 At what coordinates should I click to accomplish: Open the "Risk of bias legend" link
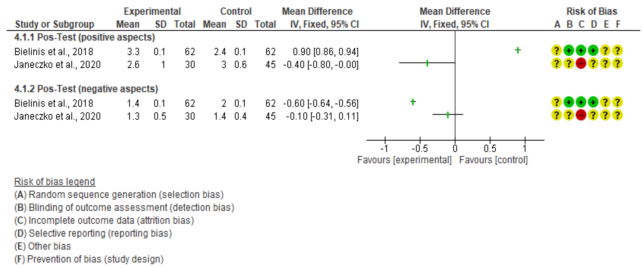[x=55, y=182]
